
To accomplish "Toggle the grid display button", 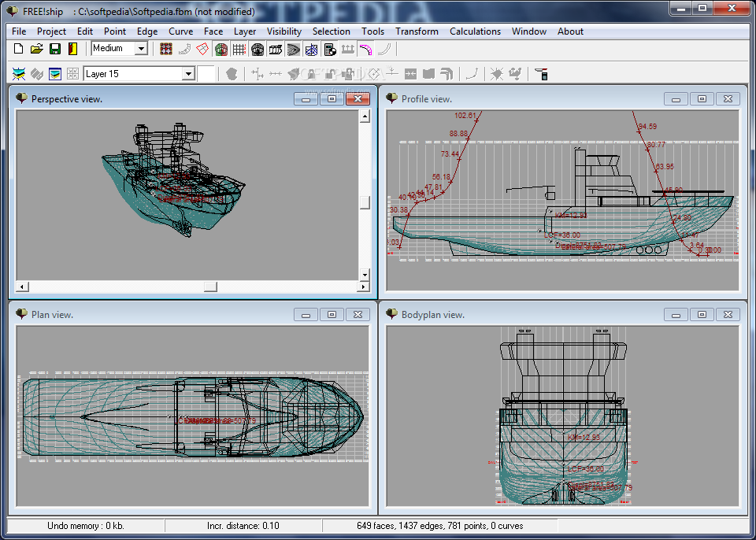I will 239,49.
